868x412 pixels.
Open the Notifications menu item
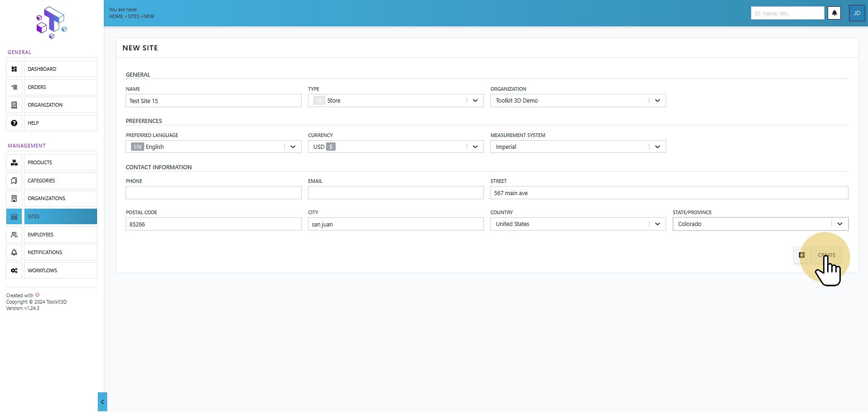(x=61, y=252)
